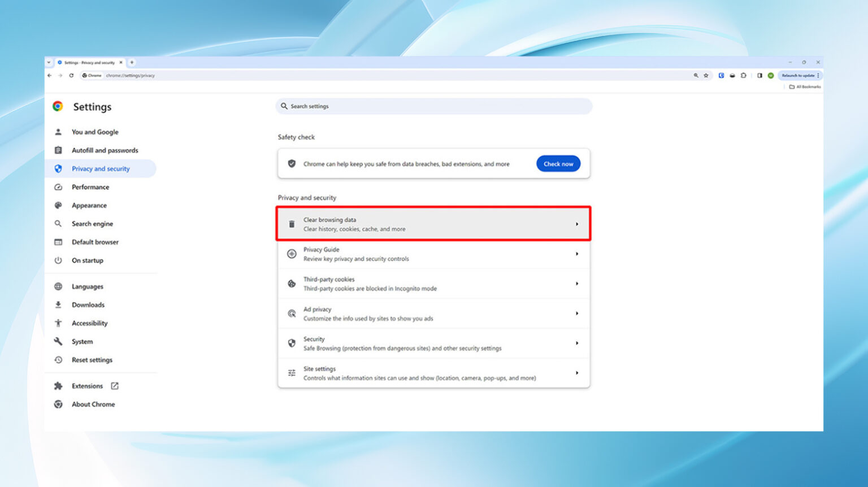Viewport: 868px width, 487px height.
Task: Select the Search settings magnifier icon
Action: (284, 106)
